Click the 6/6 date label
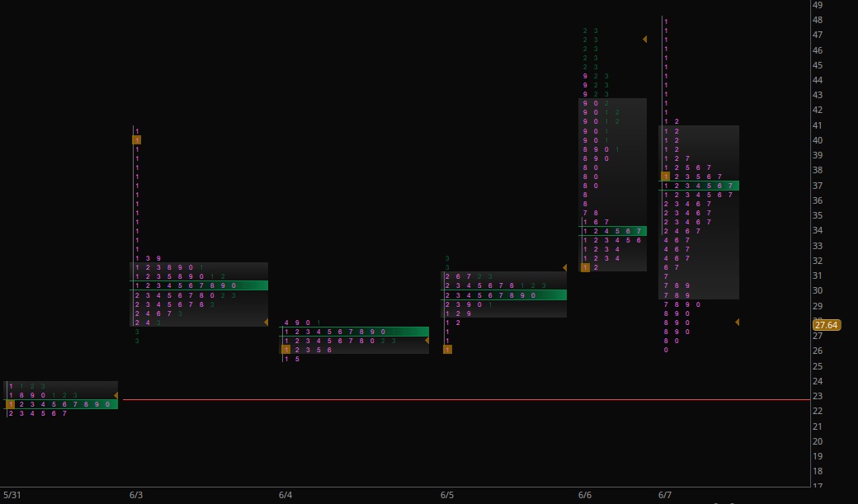Image resolution: width=858 pixels, height=504 pixels. click(585, 495)
